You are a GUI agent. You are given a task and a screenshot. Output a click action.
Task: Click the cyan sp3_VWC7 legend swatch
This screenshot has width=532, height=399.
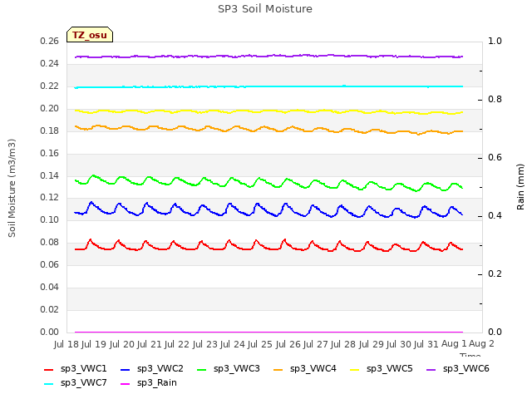[x=49, y=384]
